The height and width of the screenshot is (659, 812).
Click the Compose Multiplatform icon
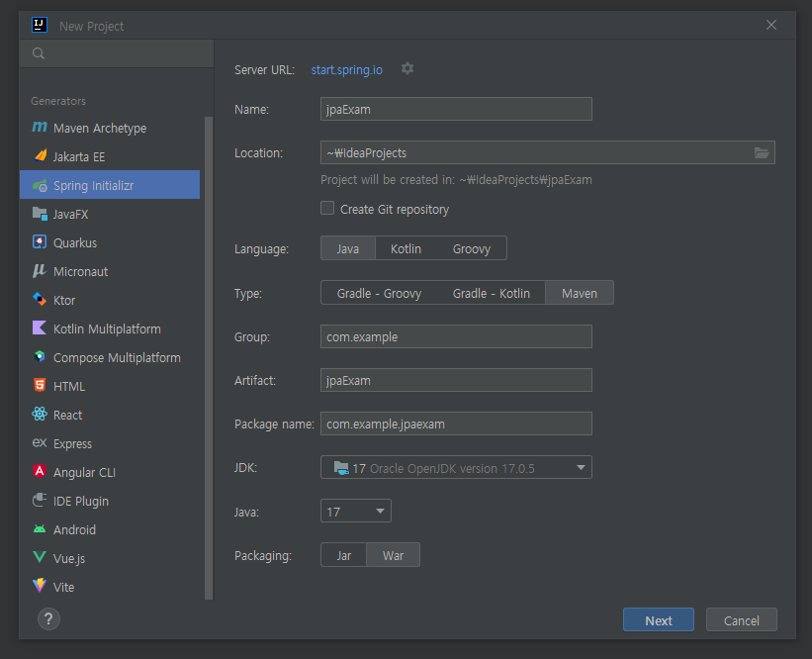40,357
